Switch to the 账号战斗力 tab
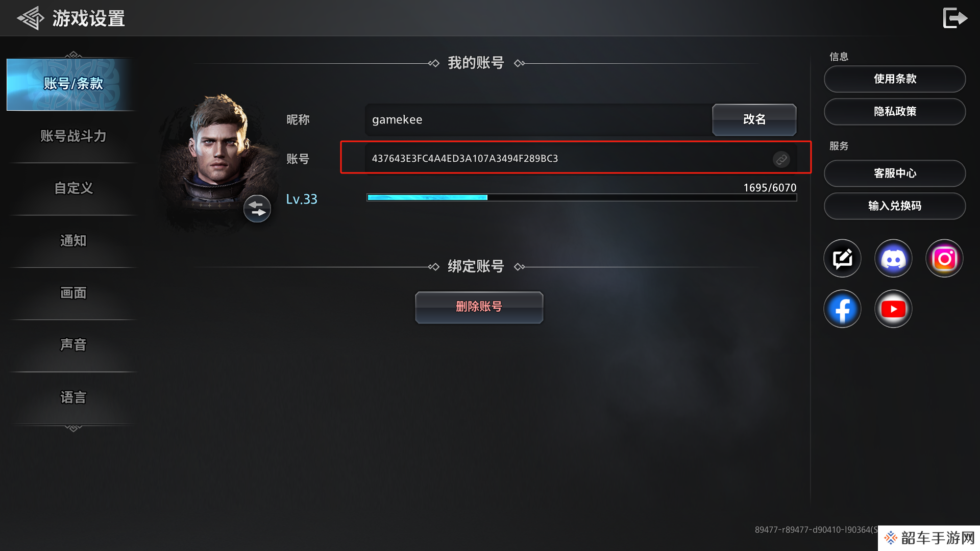980x551 pixels. (73, 136)
